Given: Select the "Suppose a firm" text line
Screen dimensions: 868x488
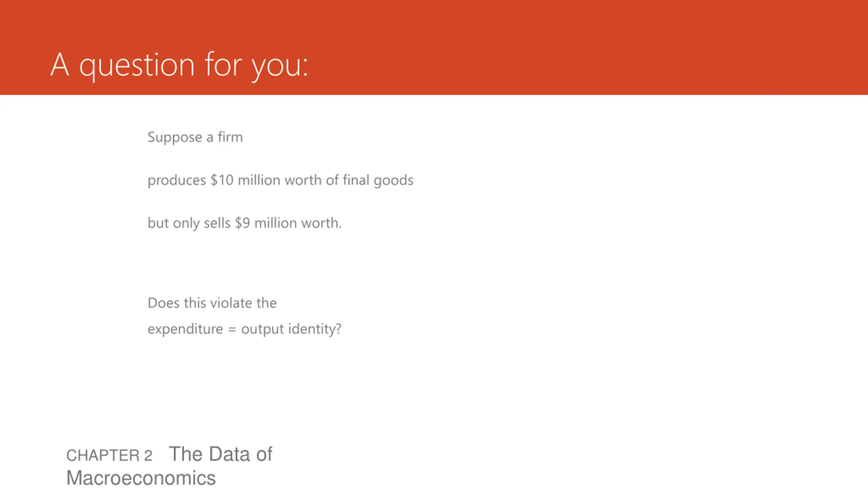Looking at the screenshot, I should point(195,138).
